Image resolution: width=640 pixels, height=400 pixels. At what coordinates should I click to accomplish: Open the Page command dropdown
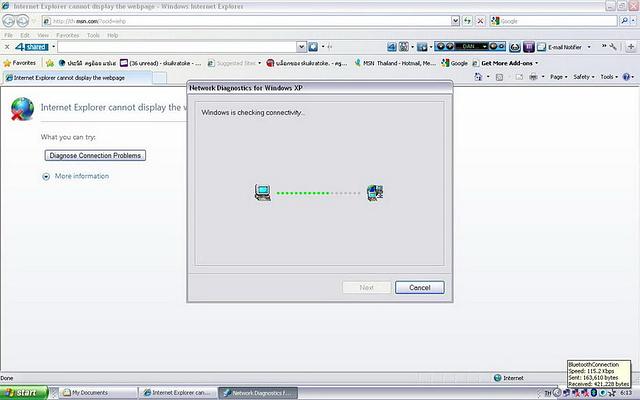pyautogui.click(x=558, y=77)
